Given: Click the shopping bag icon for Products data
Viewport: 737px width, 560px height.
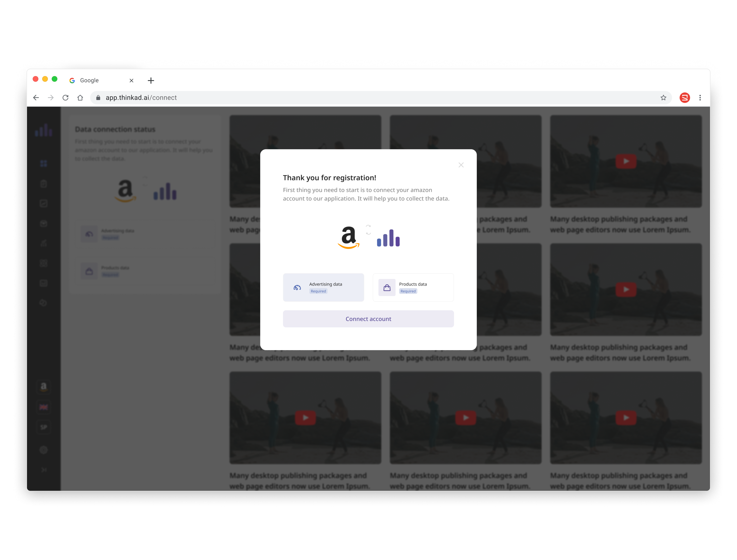Looking at the screenshot, I should coord(387,287).
